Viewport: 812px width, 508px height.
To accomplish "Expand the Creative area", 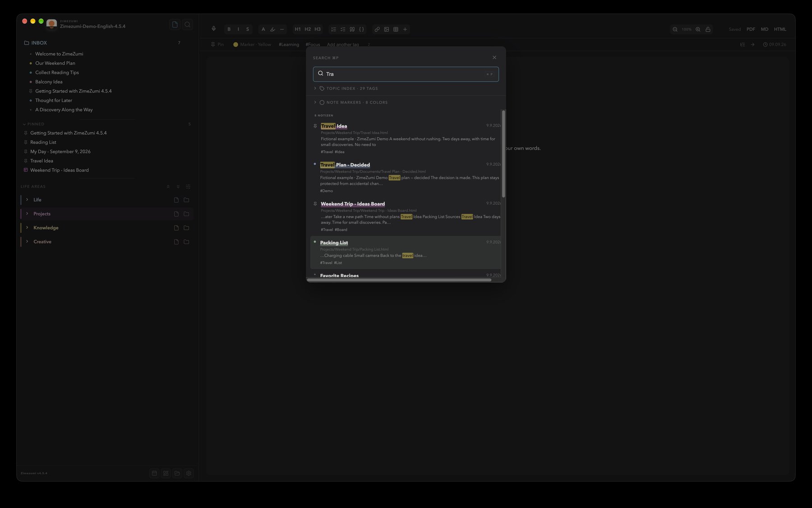I will point(27,242).
